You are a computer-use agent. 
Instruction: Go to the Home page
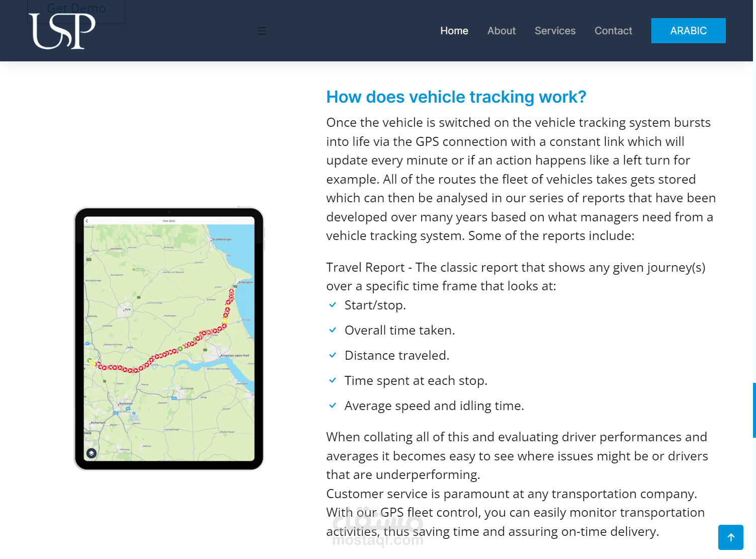[x=454, y=31]
